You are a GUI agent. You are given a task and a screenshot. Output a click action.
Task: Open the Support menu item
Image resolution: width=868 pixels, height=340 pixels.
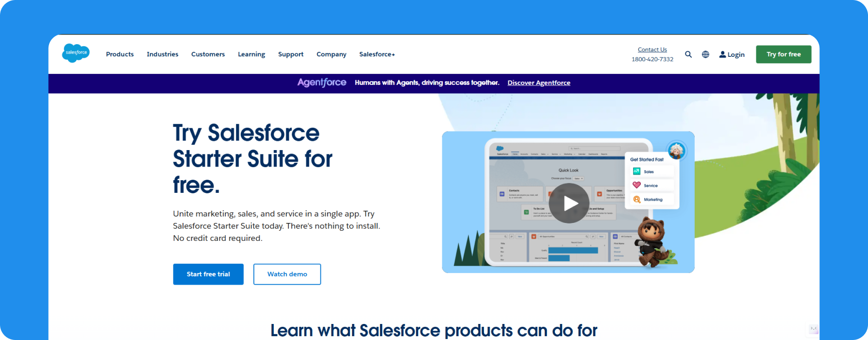pyautogui.click(x=291, y=54)
